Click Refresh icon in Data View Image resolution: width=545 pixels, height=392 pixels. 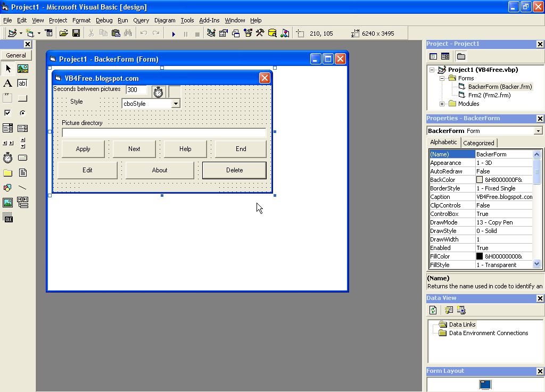[433, 310]
